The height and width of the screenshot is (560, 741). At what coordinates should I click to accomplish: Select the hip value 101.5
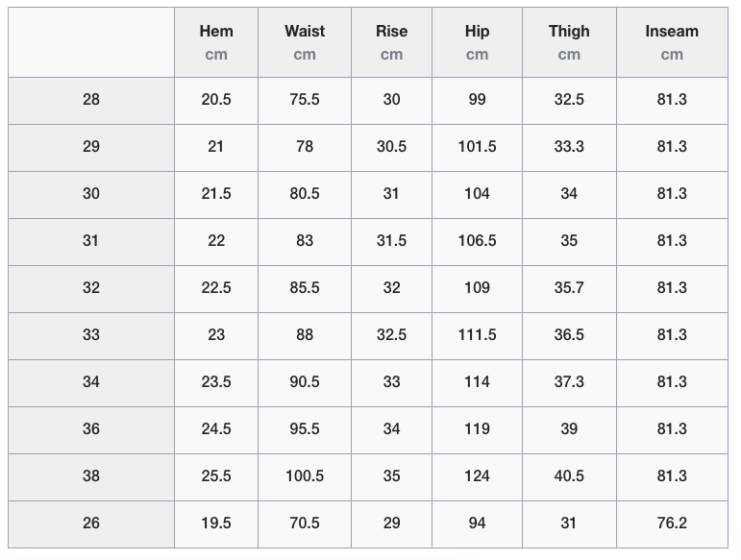tap(477, 147)
